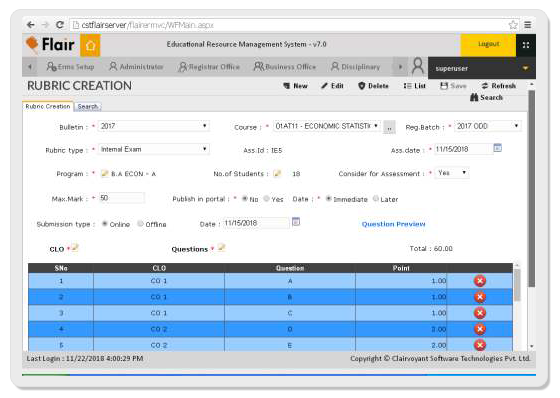This screenshot has width=560, height=398.
Task: Click the orange home icon
Action: click(x=90, y=45)
